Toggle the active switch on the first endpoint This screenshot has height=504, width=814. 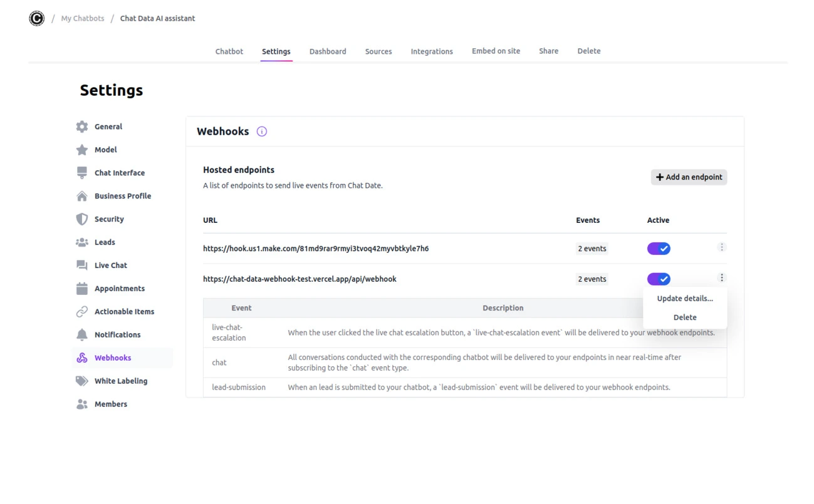[659, 248]
